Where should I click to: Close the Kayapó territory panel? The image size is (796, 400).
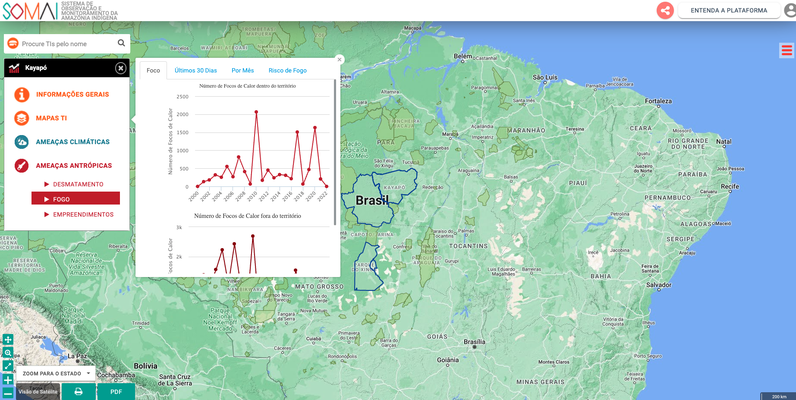pyautogui.click(x=121, y=68)
